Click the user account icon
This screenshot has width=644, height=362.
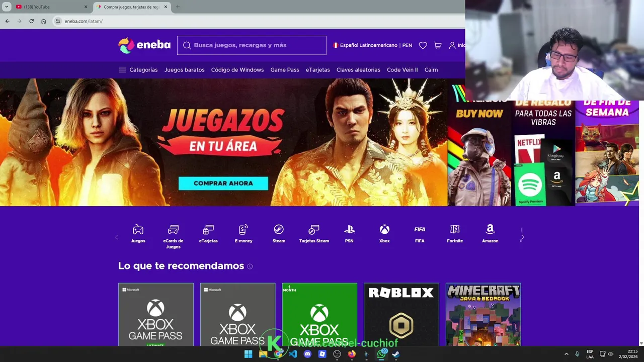click(x=452, y=45)
